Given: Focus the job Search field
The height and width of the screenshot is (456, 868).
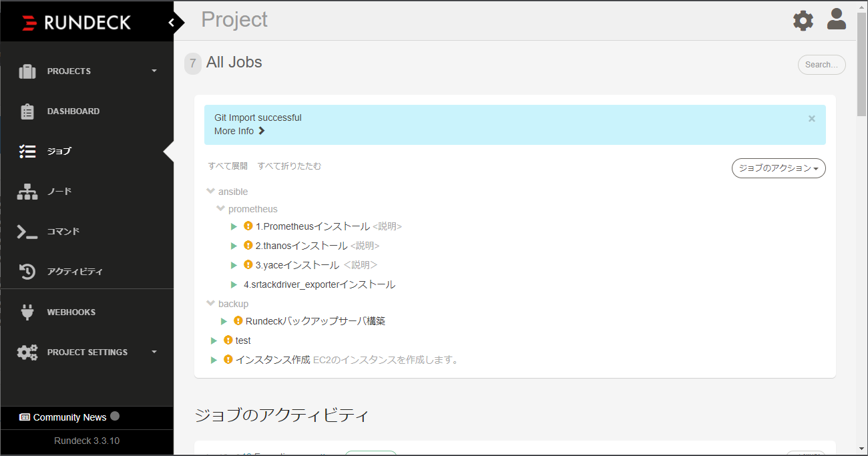Looking at the screenshot, I should tap(822, 65).
